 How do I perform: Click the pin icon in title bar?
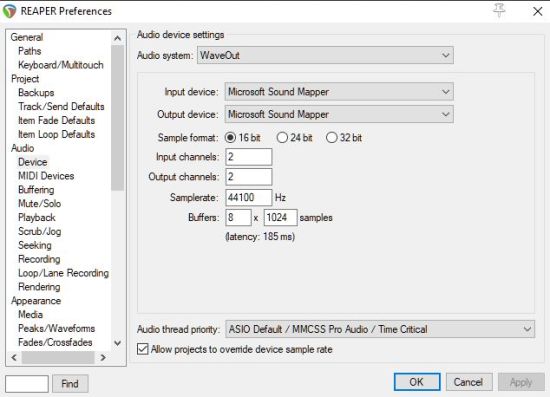point(499,11)
